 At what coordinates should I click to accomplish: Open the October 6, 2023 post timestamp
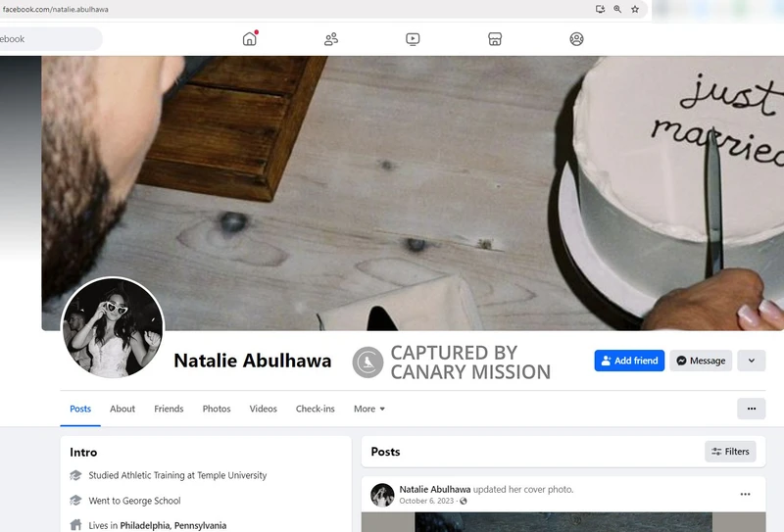426,501
